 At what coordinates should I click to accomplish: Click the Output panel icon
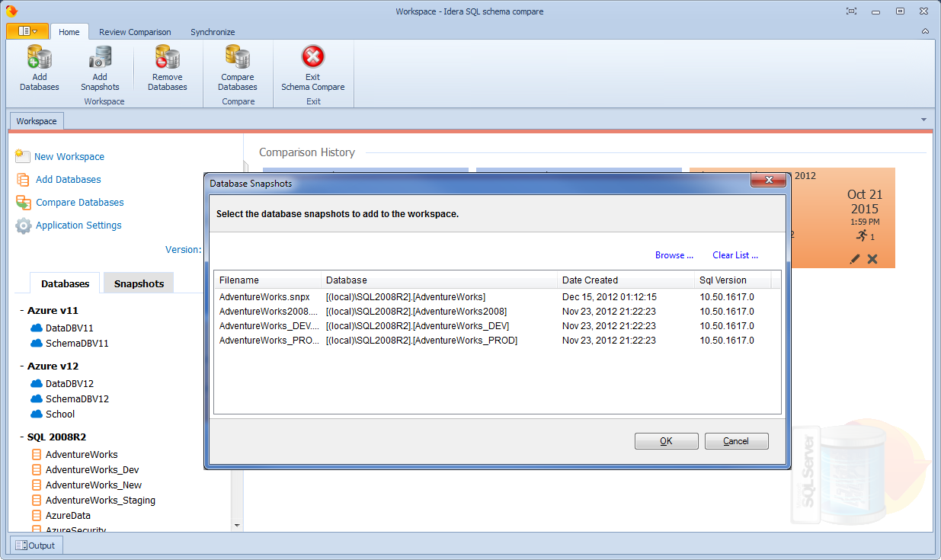pos(21,545)
